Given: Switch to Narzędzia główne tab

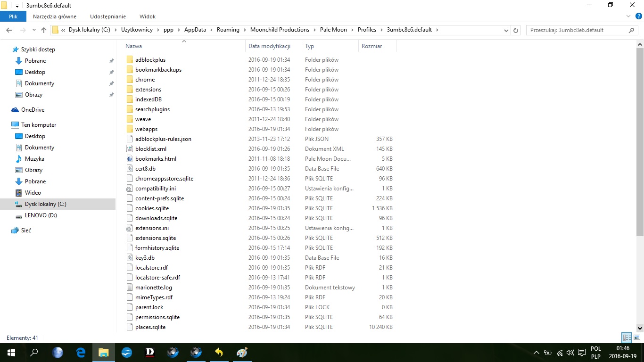Looking at the screenshot, I should pyautogui.click(x=54, y=16).
